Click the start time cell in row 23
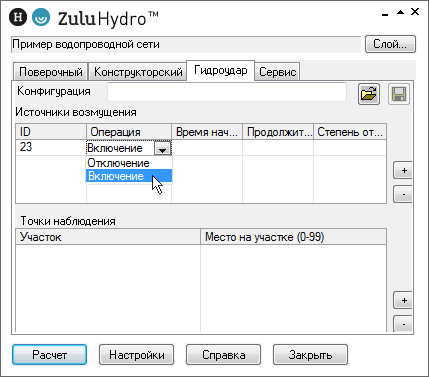 pyautogui.click(x=207, y=148)
